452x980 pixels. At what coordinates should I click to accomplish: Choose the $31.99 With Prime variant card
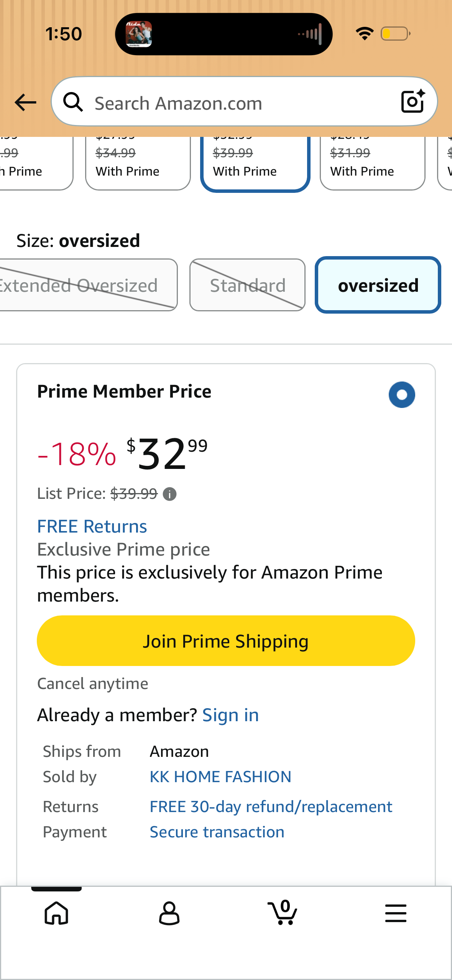[372, 163]
